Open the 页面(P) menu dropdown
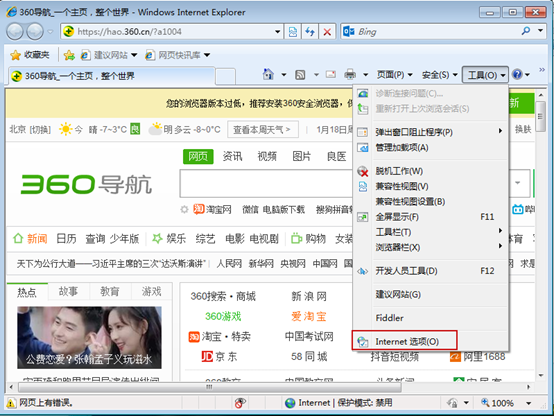This screenshot has height=416, width=554. pyautogui.click(x=394, y=75)
